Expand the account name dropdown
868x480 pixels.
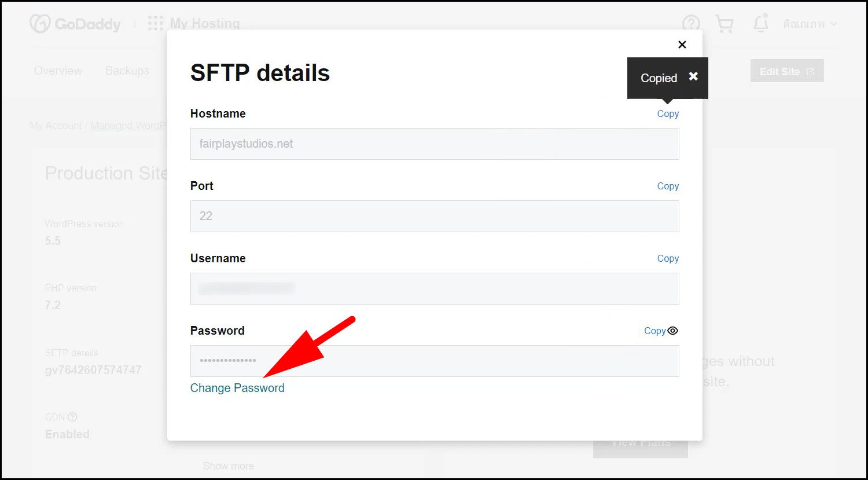810,24
